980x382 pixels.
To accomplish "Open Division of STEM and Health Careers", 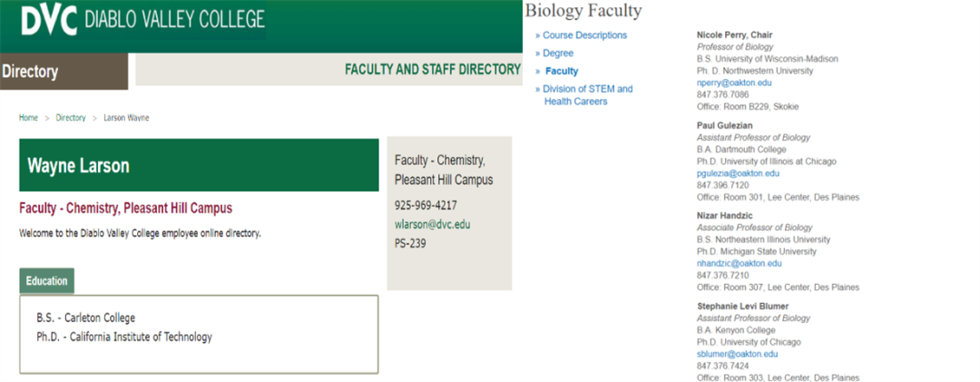I will click(588, 95).
